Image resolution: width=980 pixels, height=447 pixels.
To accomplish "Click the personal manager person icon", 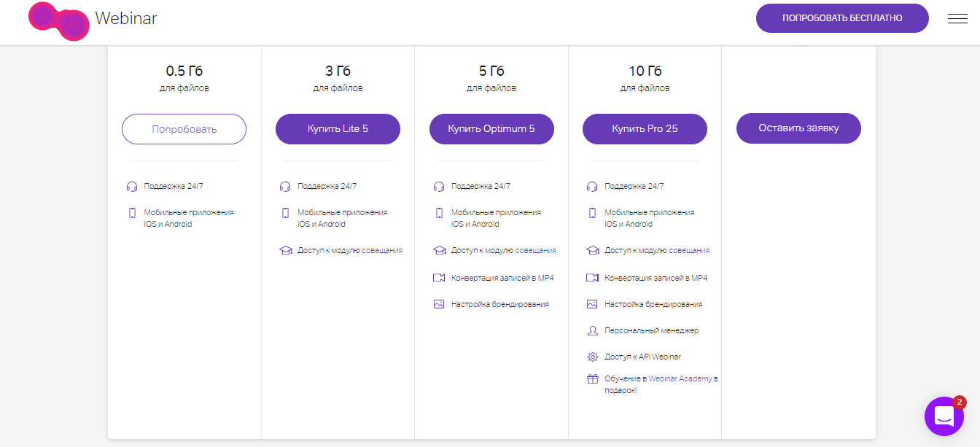I will click(x=592, y=330).
